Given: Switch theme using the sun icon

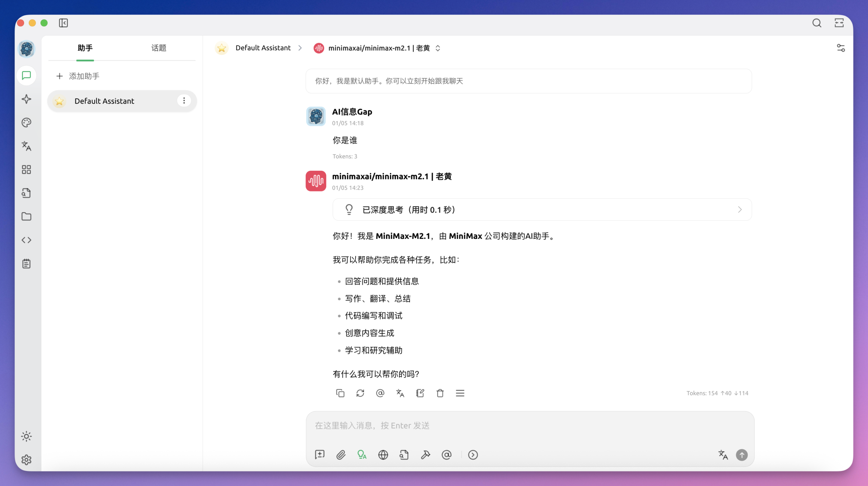Looking at the screenshot, I should 26,436.
